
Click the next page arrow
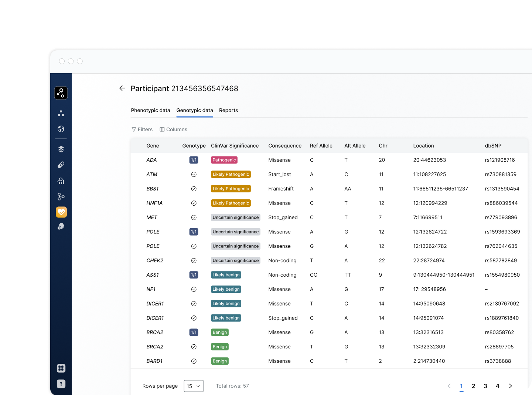click(510, 386)
